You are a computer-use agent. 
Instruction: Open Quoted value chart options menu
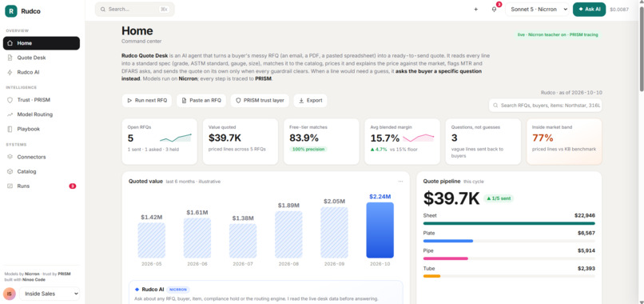tap(400, 182)
